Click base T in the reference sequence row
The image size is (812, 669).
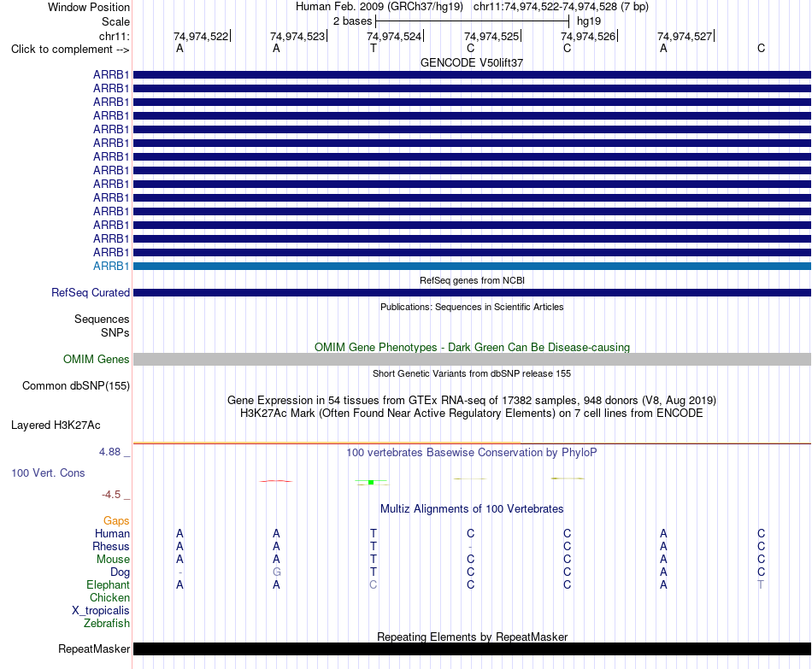click(374, 48)
